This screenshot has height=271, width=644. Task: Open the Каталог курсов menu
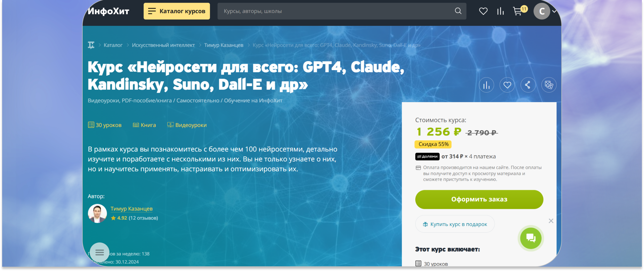coord(177,11)
